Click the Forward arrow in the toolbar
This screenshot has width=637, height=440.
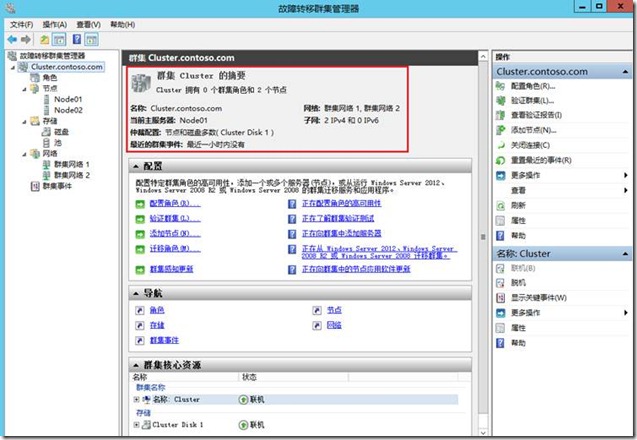pyautogui.click(x=26, y=39)
